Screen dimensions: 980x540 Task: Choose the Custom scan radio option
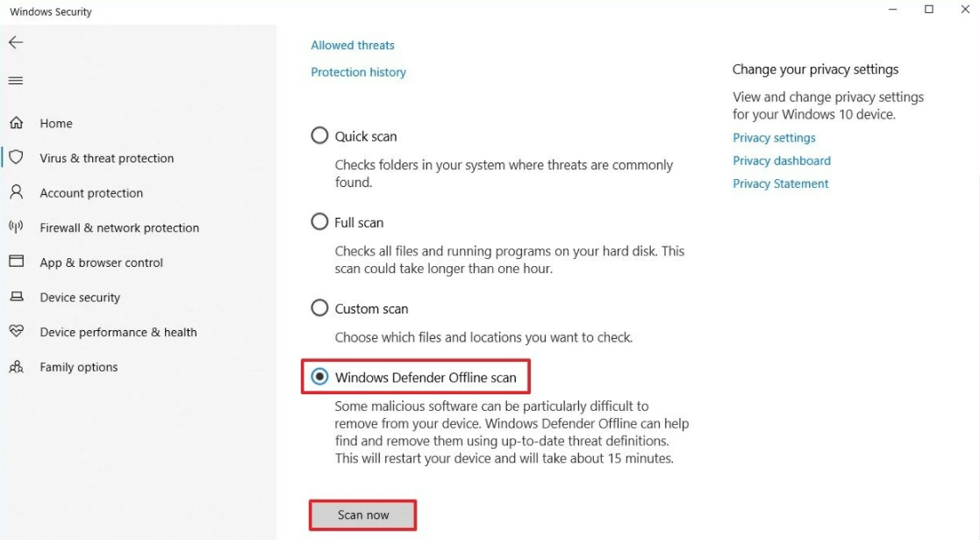[x=319, y=308]
